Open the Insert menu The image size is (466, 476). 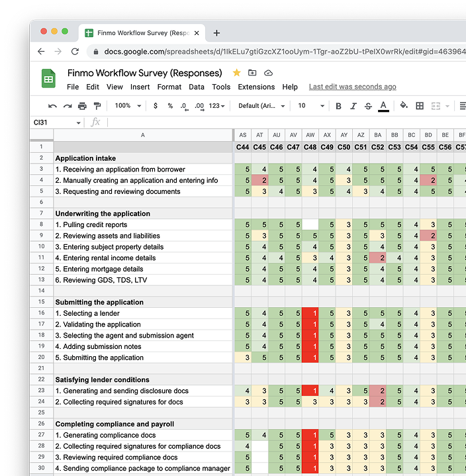[x=140, y=87]
